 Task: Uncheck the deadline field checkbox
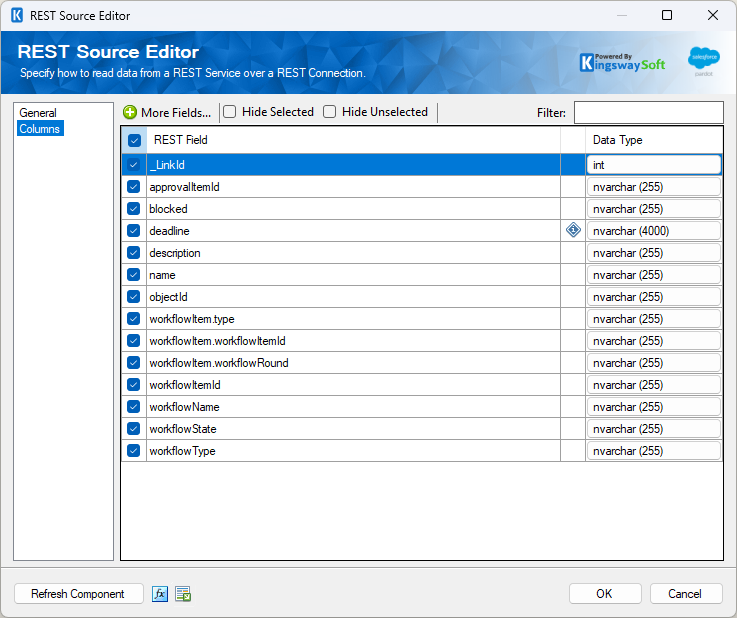click(133, 231)
